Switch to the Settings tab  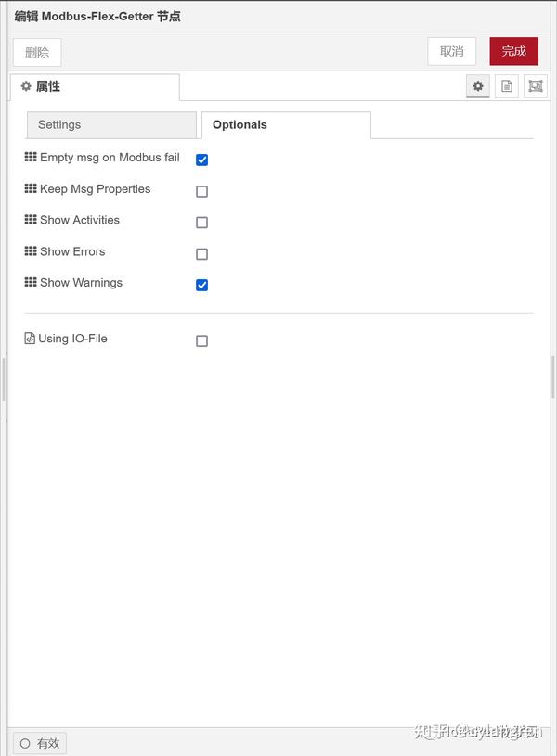tap(111, 124)
